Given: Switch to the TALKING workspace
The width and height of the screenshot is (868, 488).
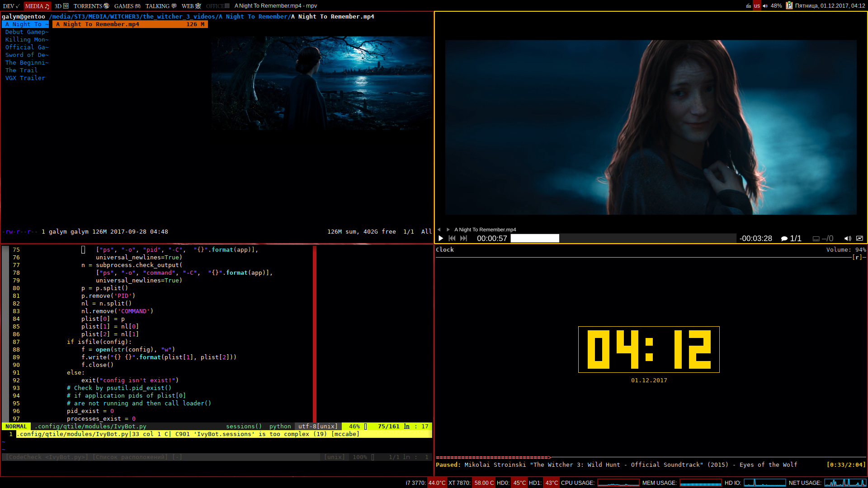Looking at the screenshot, I should (x=161, y=6).
